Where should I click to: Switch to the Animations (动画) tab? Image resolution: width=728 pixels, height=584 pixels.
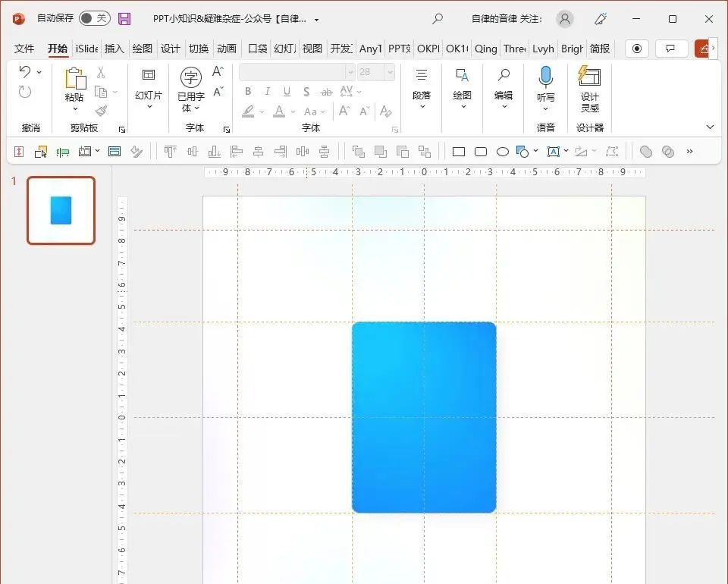(x=227, y=49)
